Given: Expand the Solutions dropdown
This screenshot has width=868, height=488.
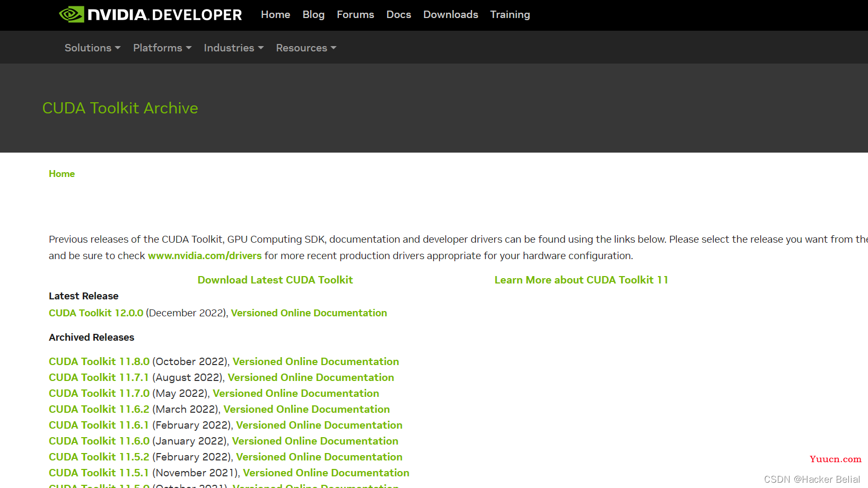Looking at the screenshot, I should coord(93,48).
